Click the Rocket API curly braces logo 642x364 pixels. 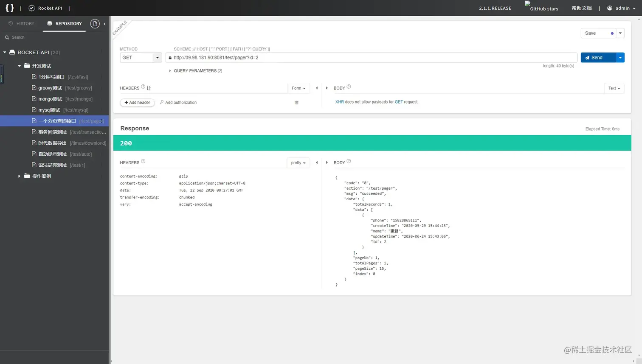coord(9,8)
